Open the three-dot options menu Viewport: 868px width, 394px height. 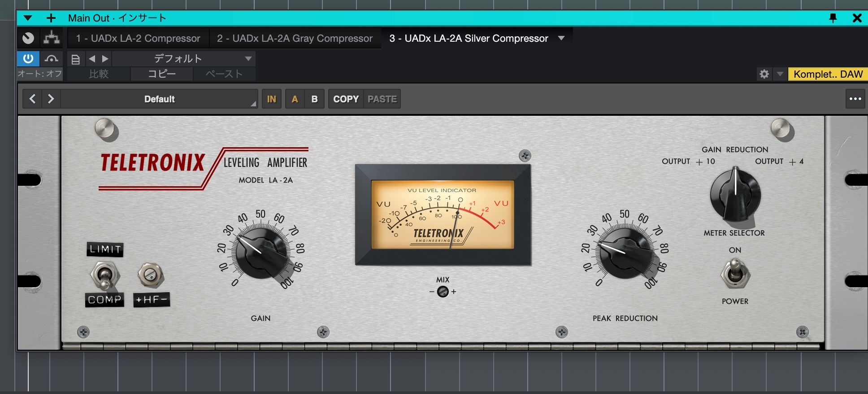855,99
